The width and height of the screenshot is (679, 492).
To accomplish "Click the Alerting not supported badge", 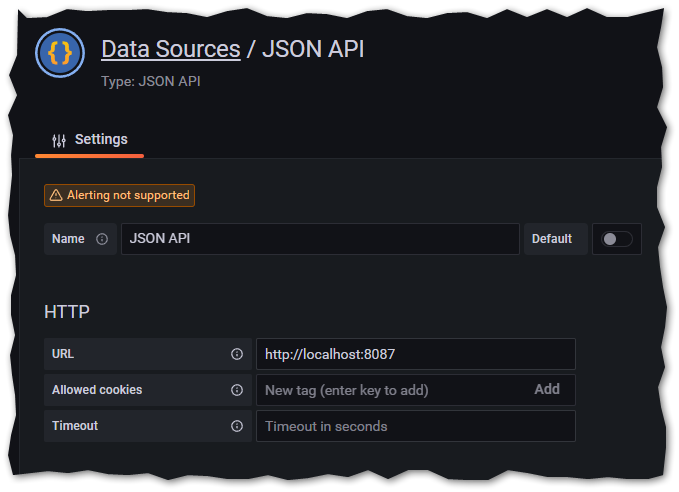I will [120, 195].
